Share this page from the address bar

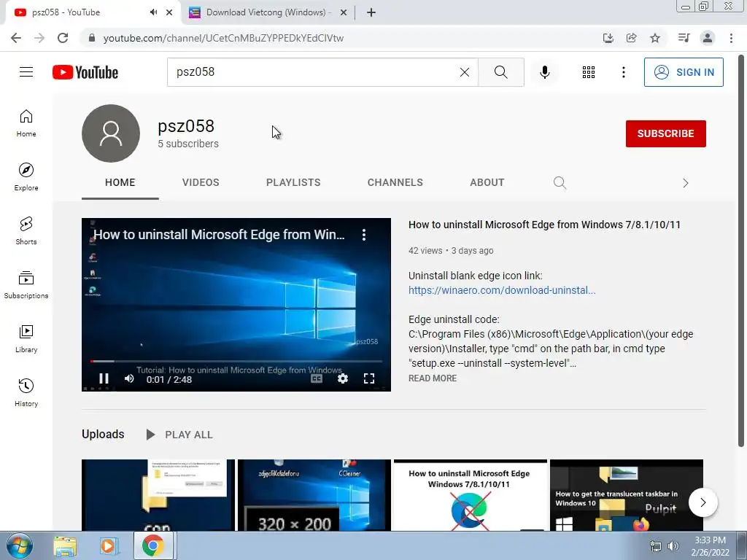pos(631,38)
